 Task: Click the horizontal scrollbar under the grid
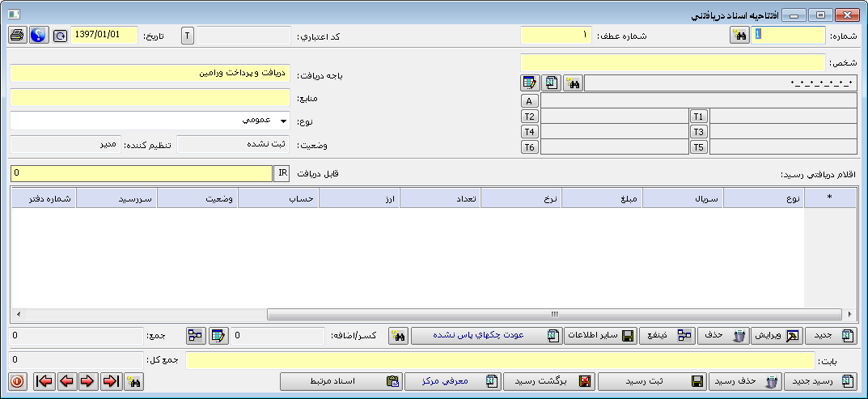tap(554, 314)
